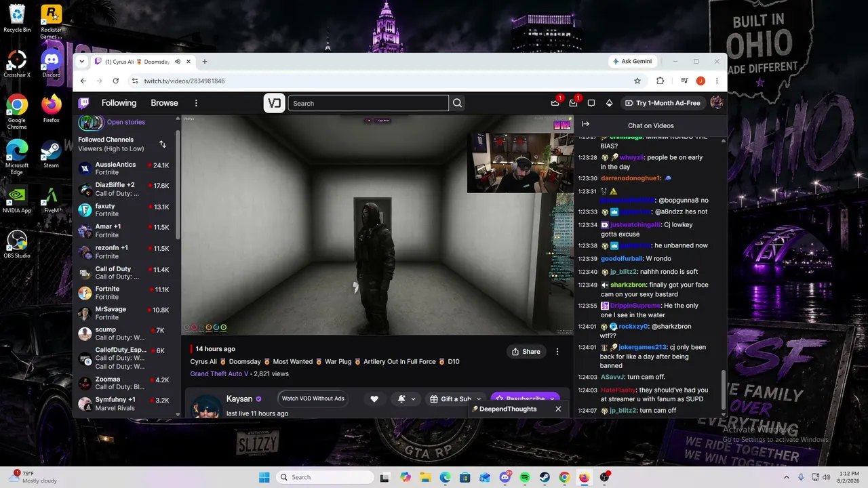Click Watch VOD Without Ads
The height and width of the screenshot is (488, 868).
[x=313, y=399]
